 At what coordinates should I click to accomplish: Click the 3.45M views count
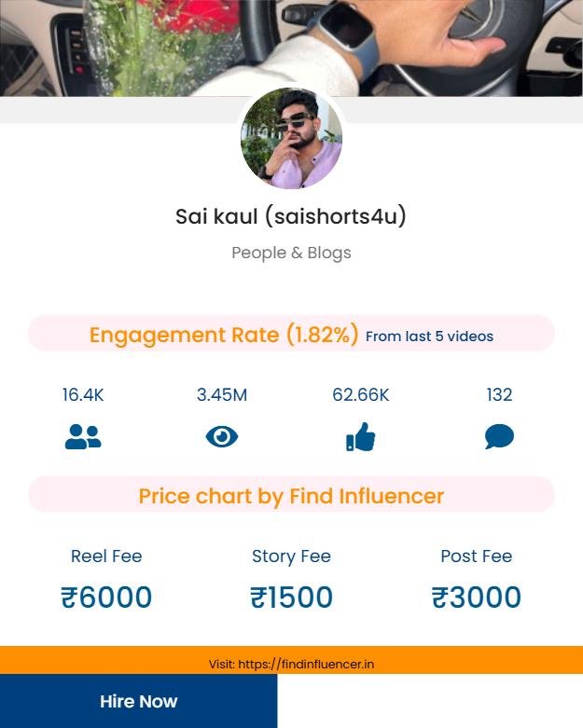(x=222, y=395)
